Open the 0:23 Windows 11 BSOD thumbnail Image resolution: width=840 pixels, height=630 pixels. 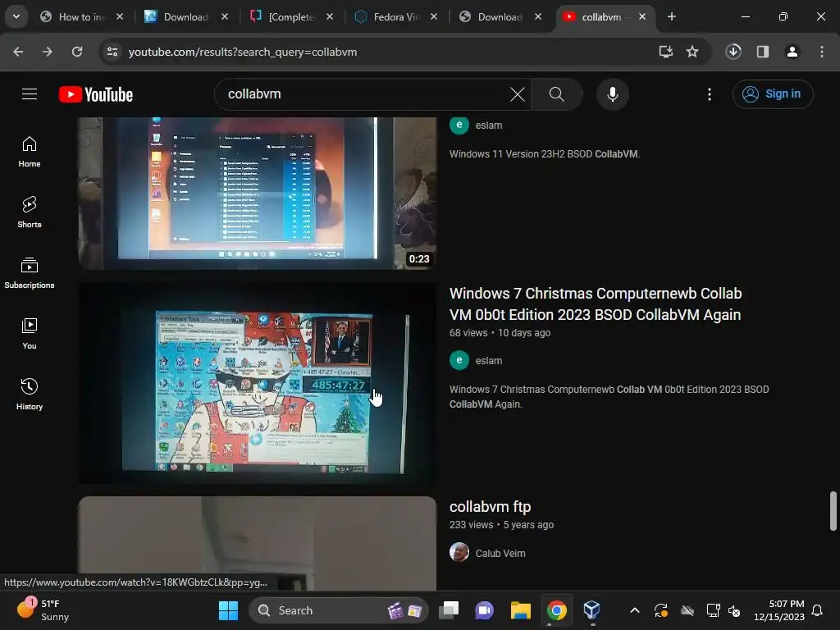point(257,193)
